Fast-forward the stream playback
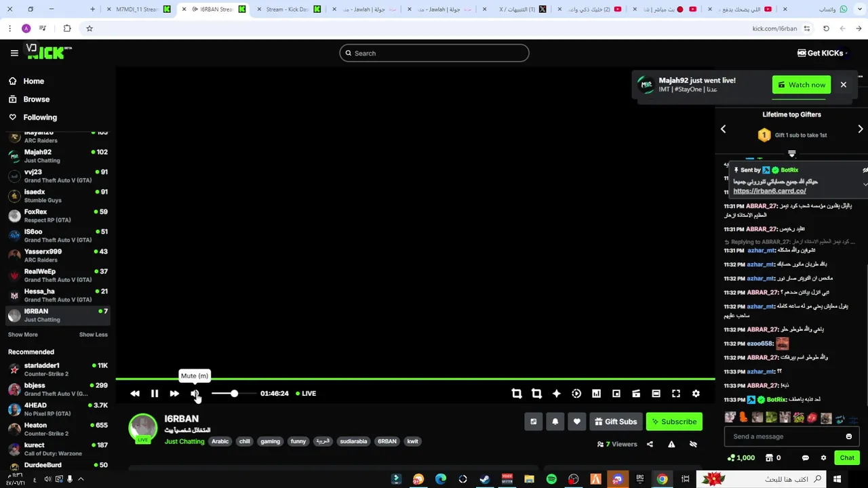The image size is (868, 488). click(x=174, y=394)
